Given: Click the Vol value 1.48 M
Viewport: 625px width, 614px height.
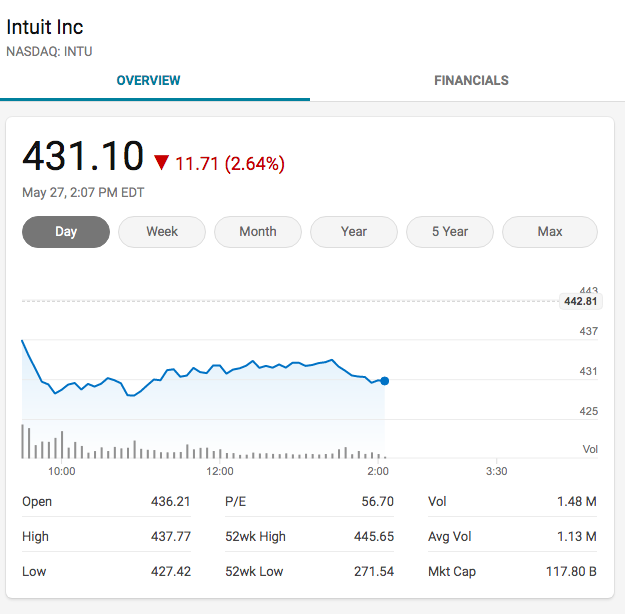Looking at the screenshot, I should click(577, 501).
